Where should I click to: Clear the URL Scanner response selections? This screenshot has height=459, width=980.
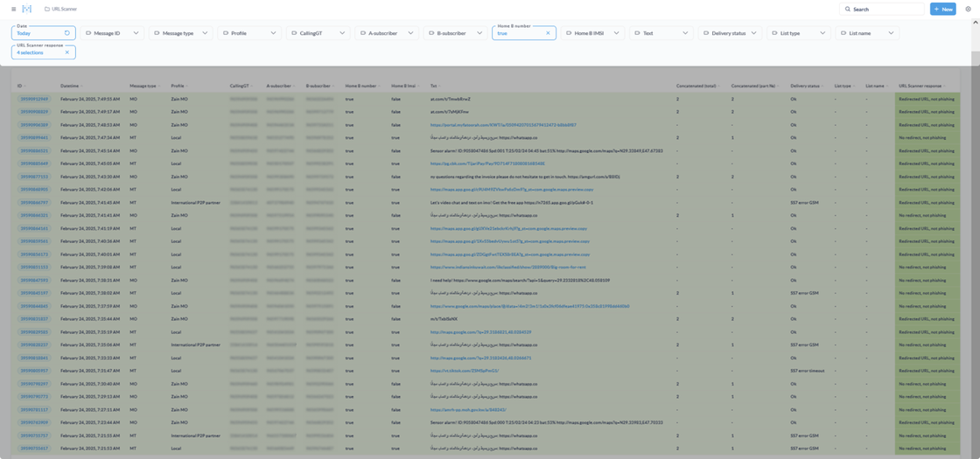(x=67, y=52)
